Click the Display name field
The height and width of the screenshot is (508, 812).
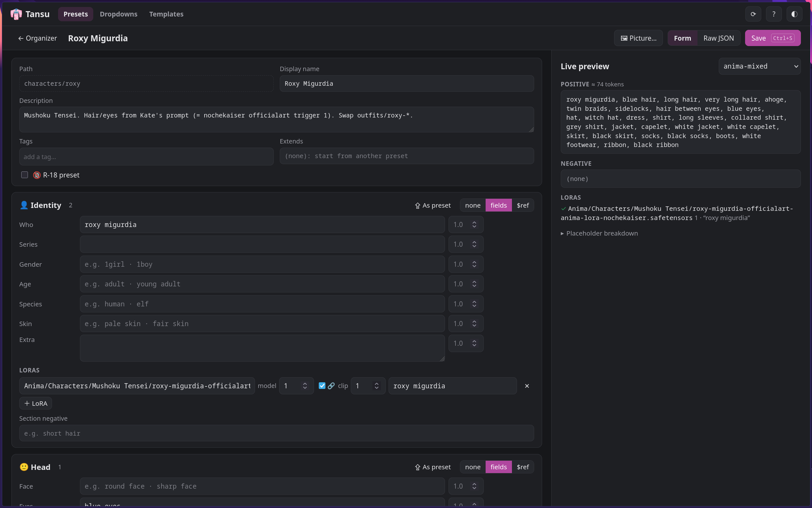pos(407,83)
